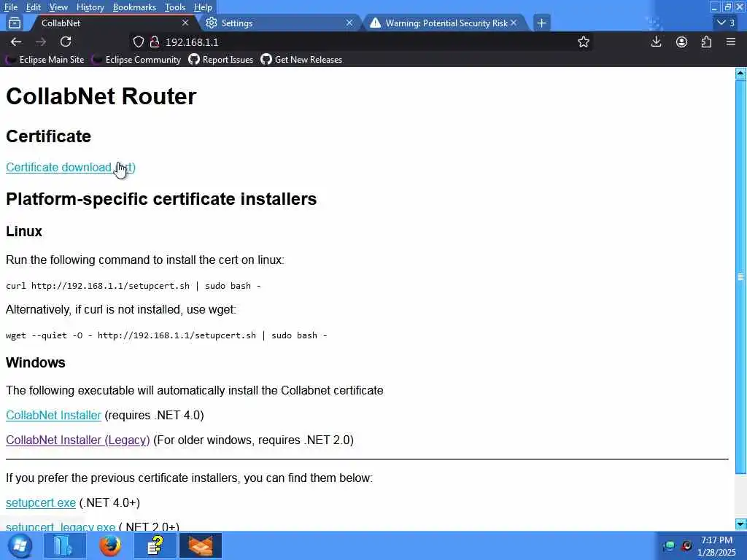This screenshot has height=560, width=747.
Task: Show site security info via the lock icon
Action: [x=155, y=42]
